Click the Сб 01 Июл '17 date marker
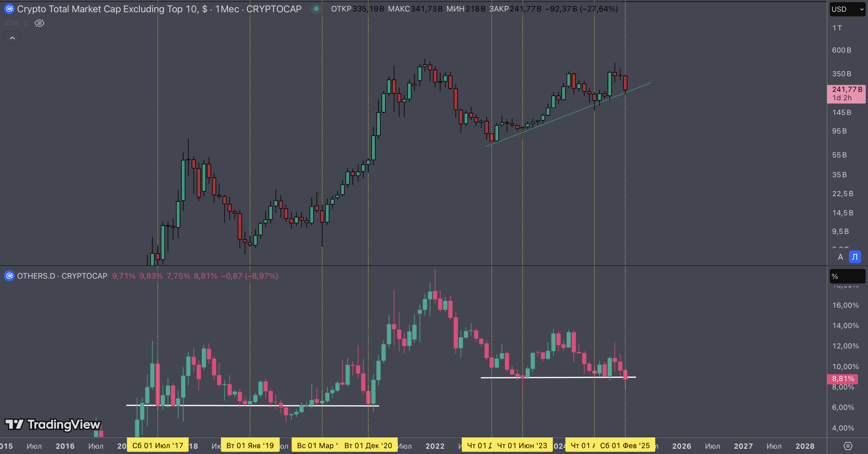The image size is (868, 454). [x=157, y=446]
